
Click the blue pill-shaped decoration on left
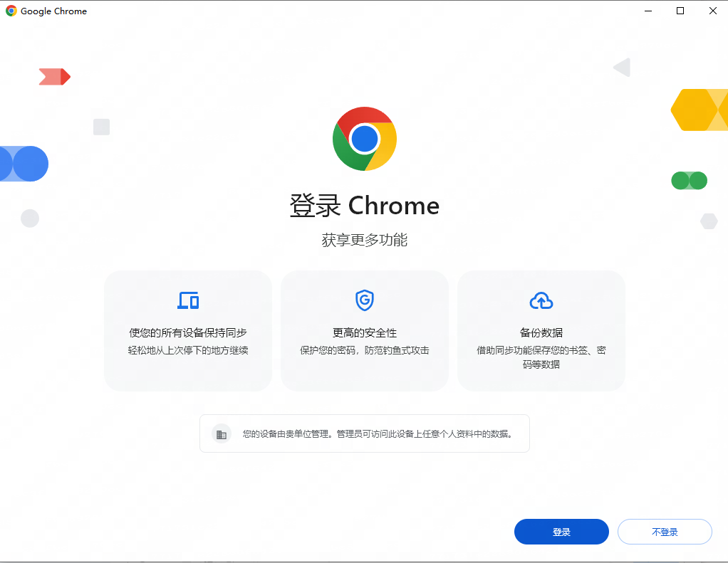tap(24, 164)
